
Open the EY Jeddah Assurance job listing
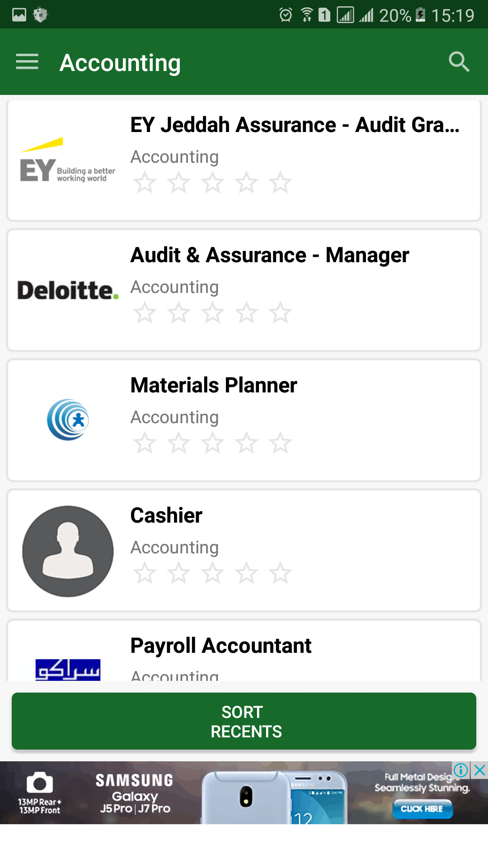coord(295,125)
